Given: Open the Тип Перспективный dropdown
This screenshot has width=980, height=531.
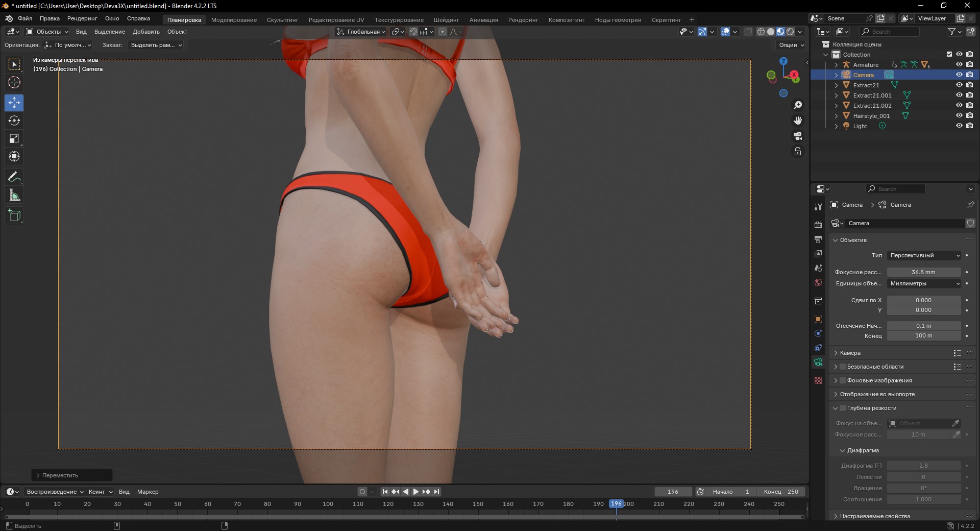Looking at the screenshot, I should pos(924,255).
